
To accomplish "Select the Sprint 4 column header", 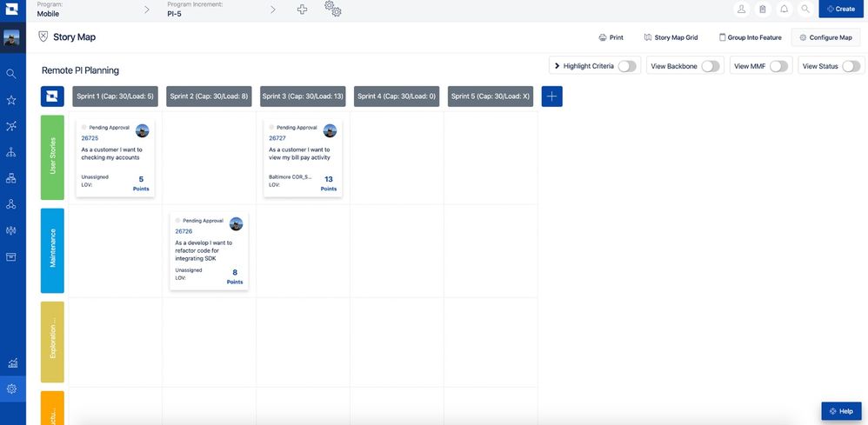I will [397, 96].
